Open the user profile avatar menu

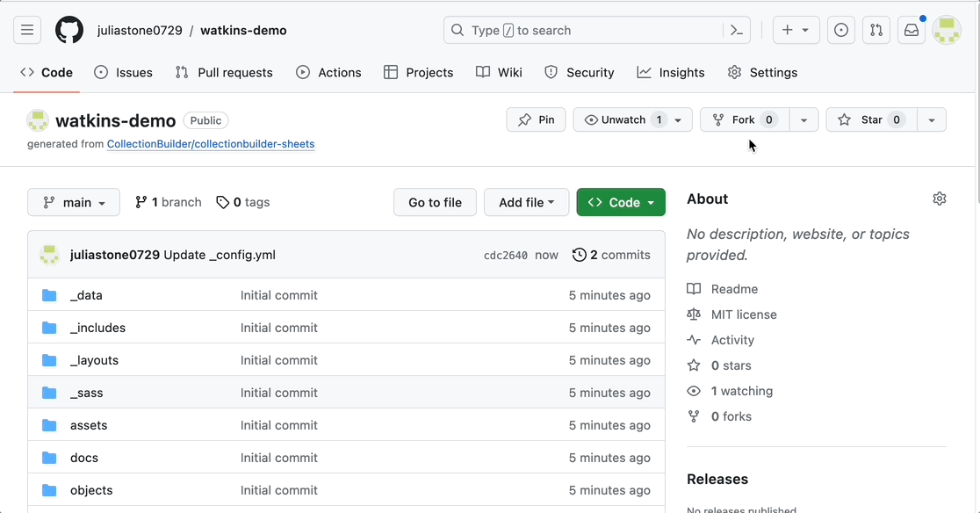click(x=946, y=30)
